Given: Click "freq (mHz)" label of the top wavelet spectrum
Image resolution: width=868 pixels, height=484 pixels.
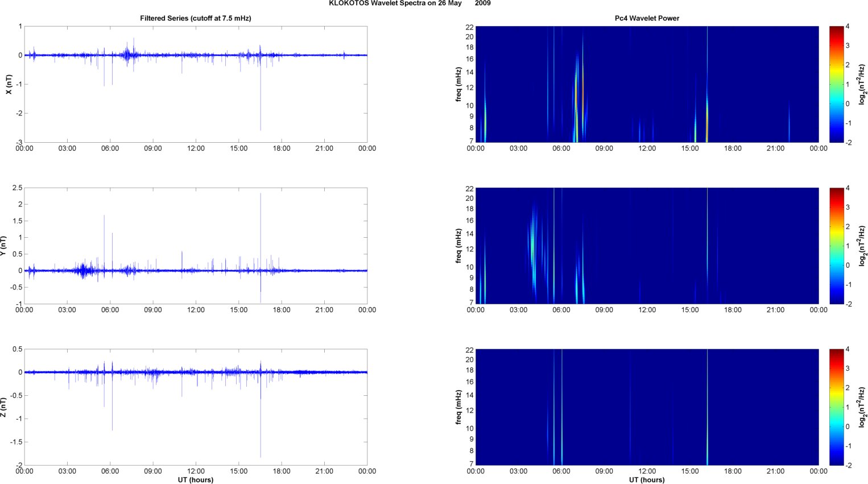Looking at the screenshot, I should pos(458,84).
